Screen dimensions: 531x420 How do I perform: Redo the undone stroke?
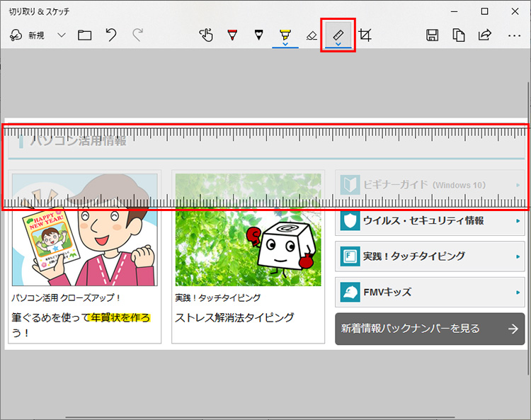137,35
